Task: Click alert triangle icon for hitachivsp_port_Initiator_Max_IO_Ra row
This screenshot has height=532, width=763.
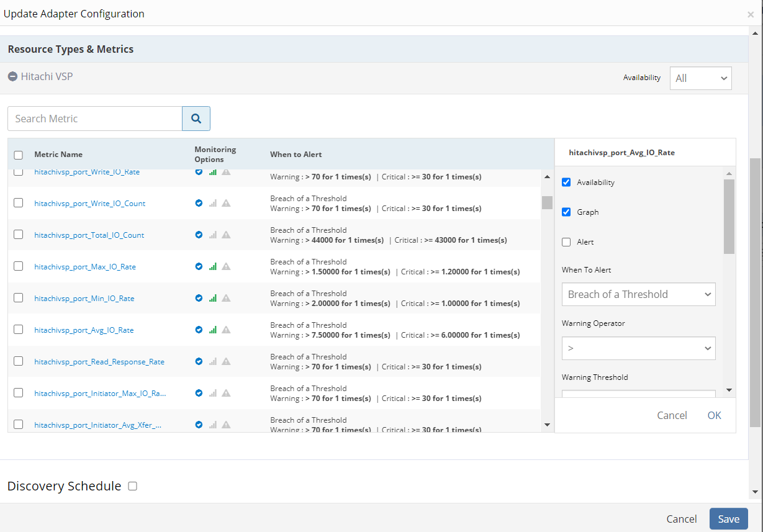Action: tap(226, 393)
